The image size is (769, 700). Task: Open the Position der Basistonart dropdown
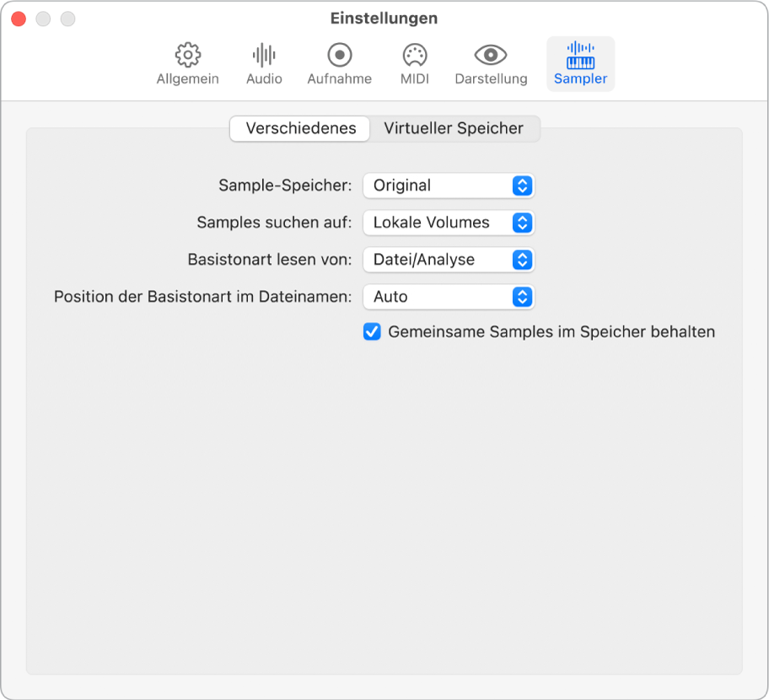coord(449,297)
